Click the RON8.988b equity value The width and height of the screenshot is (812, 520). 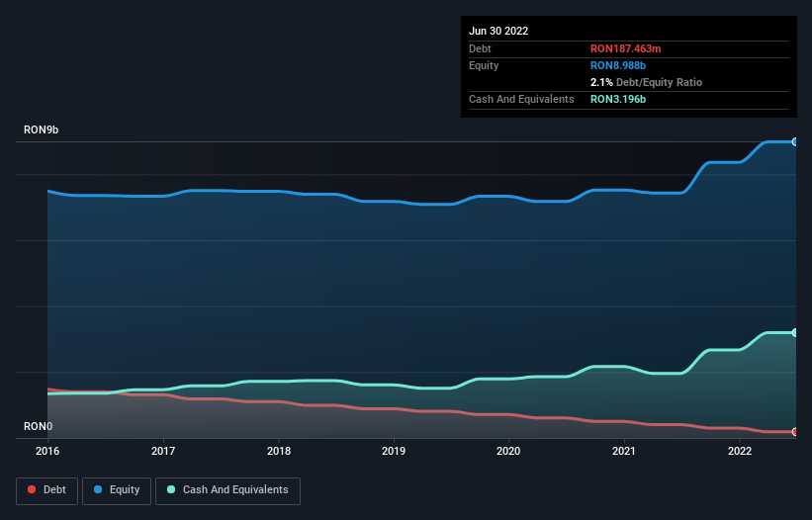(618, 65)
